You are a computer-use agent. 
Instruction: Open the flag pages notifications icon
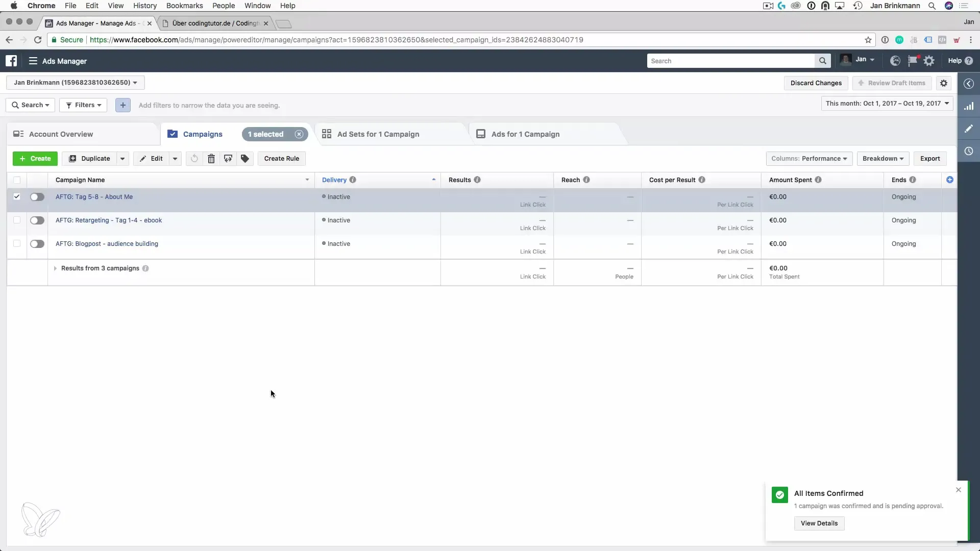pyautogui.click(x=912, y=61)
